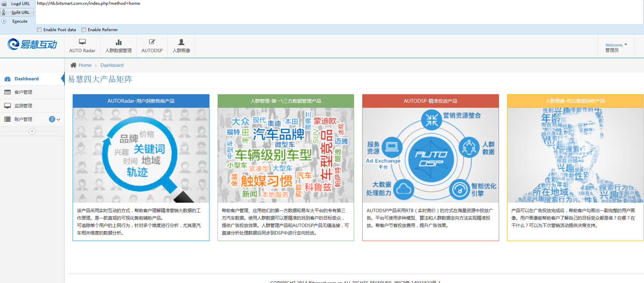The image size is (644, 283).
Task: Click the 账户管理 list icon
Action: (x=7, y=119)
